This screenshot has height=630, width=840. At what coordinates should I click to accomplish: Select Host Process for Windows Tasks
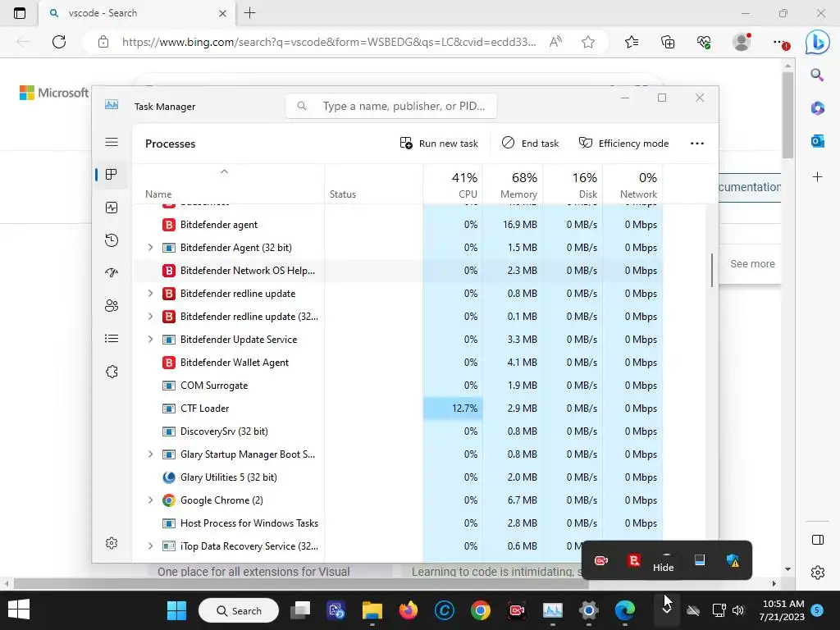click(x=398, y=523)
